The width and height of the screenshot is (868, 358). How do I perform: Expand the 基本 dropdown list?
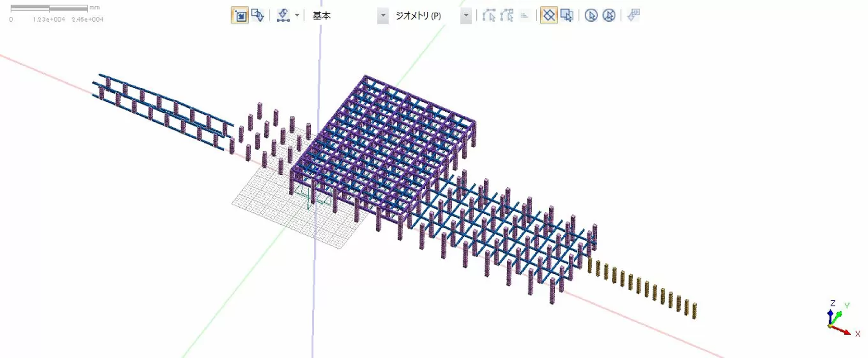pos(383,16)
